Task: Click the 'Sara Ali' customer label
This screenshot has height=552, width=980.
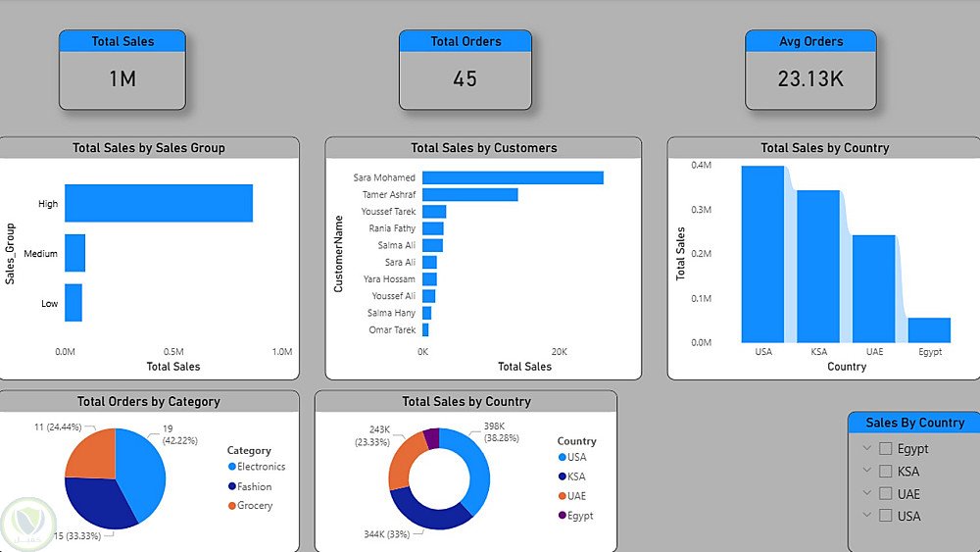Action: [x=400, y=262]
